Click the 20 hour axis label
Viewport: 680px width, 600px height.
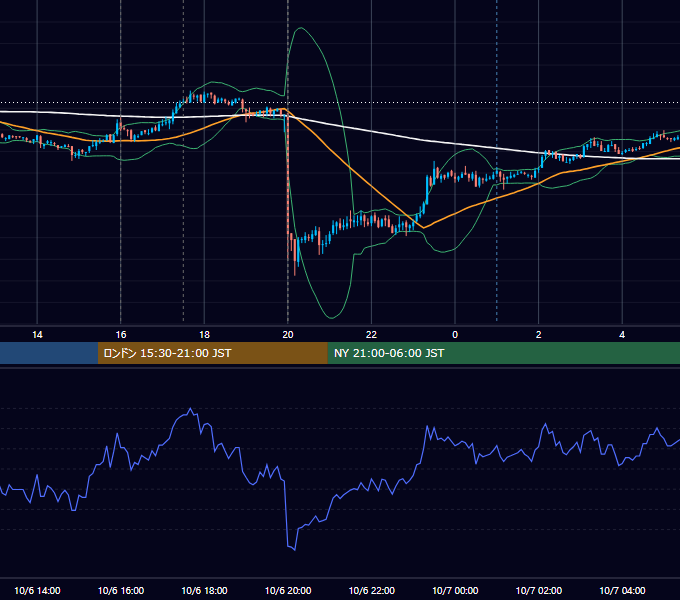pyautogui.click(x=288, y=335)
